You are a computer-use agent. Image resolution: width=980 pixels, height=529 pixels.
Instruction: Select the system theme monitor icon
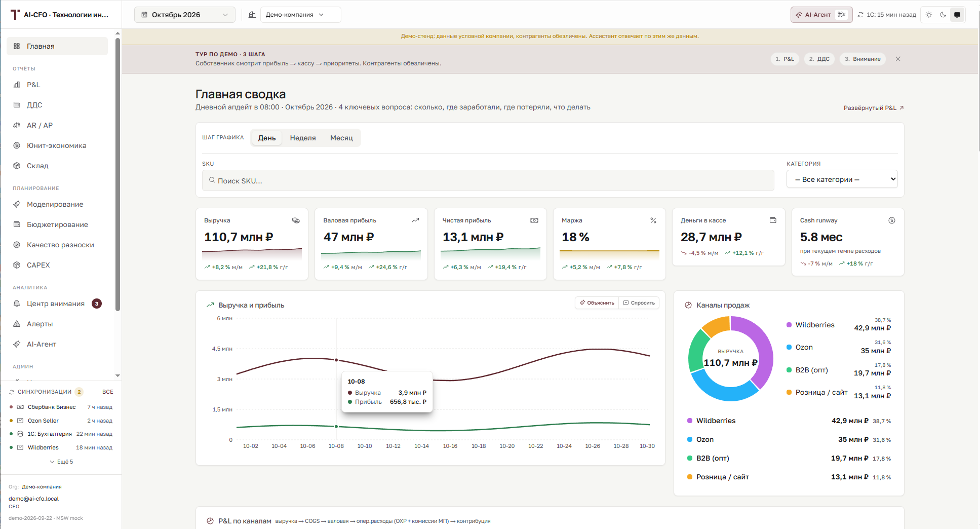[957, 15]
